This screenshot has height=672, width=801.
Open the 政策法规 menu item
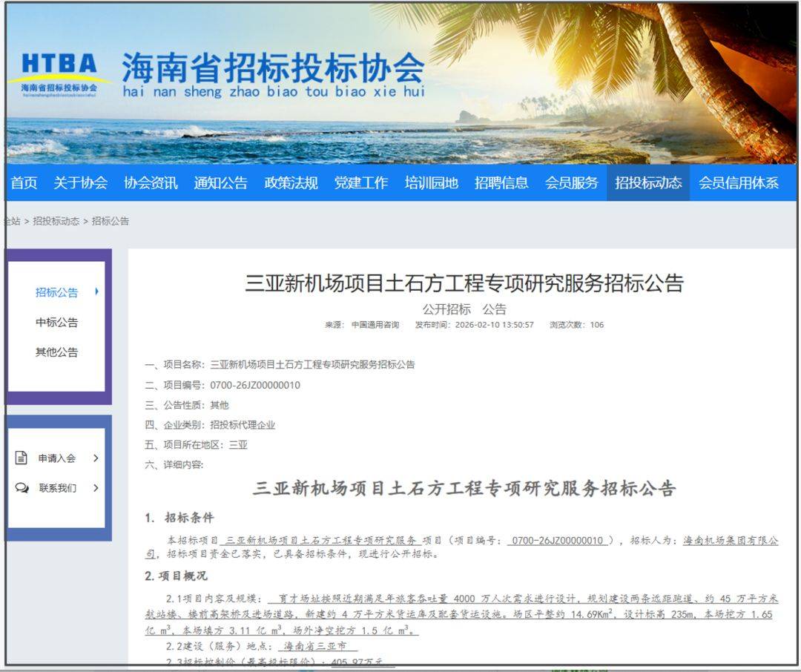[291, 183]
